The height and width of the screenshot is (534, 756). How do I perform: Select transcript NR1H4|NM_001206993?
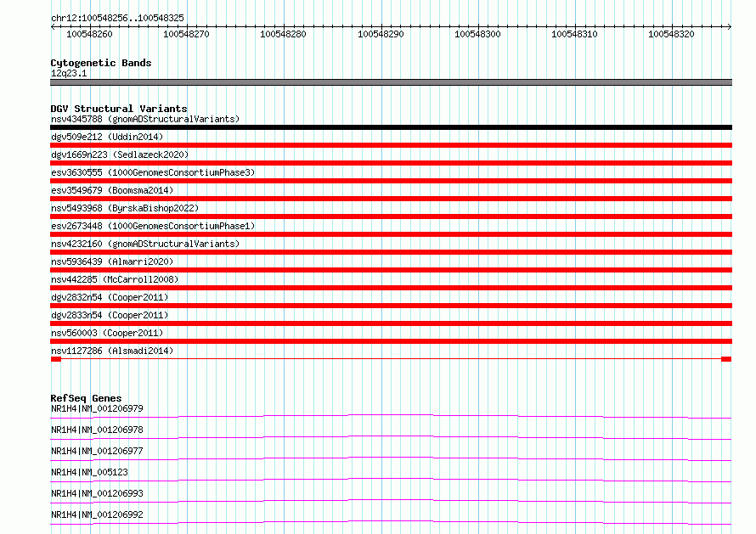(x=97, y=493)
